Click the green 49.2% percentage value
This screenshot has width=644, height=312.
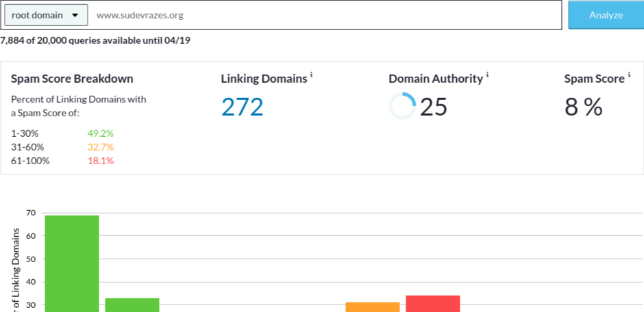(x=101, y=133)
